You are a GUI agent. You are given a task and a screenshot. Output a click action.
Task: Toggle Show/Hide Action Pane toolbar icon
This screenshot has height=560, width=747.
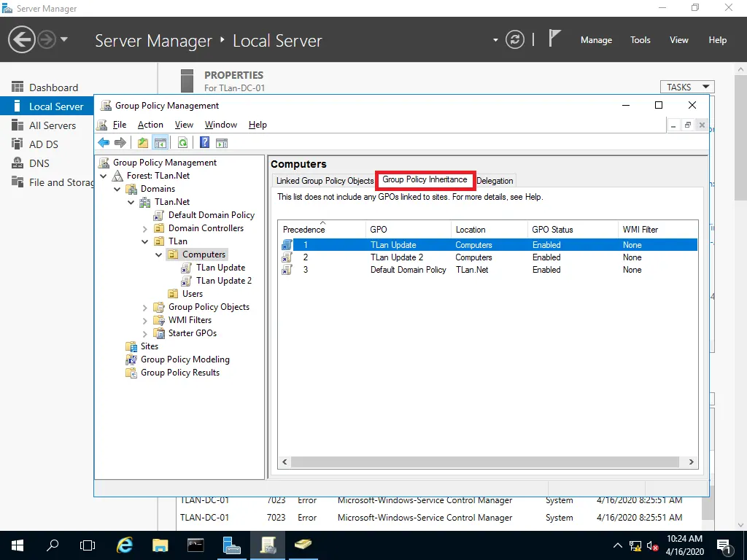coord(222,142)
